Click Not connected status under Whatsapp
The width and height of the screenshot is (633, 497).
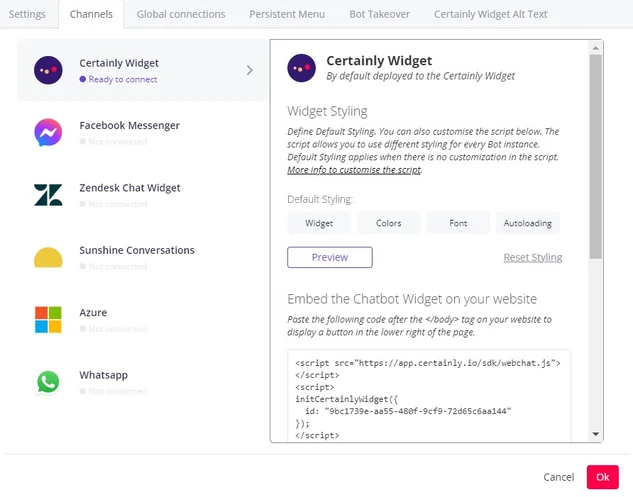(117, 391)
